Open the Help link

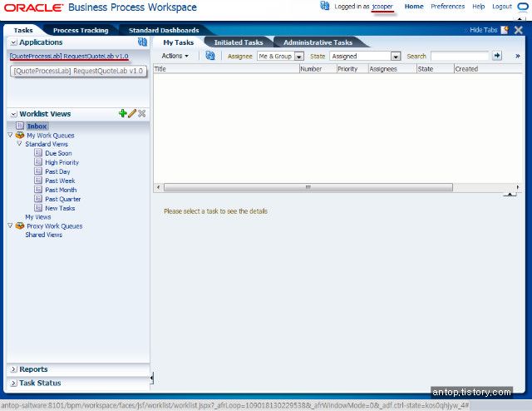(x=479, y=7)
